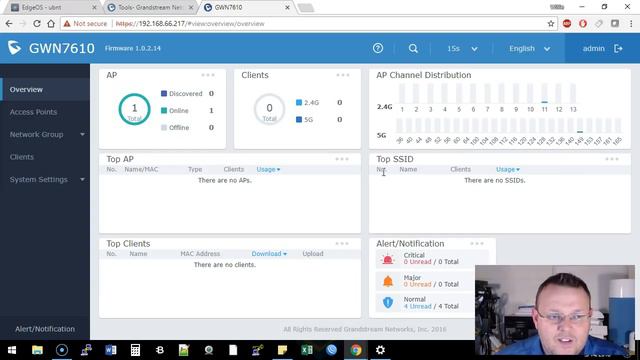Open File Explorer from taskbar
This screenshot has width=640, height=360.
[37, 350]
